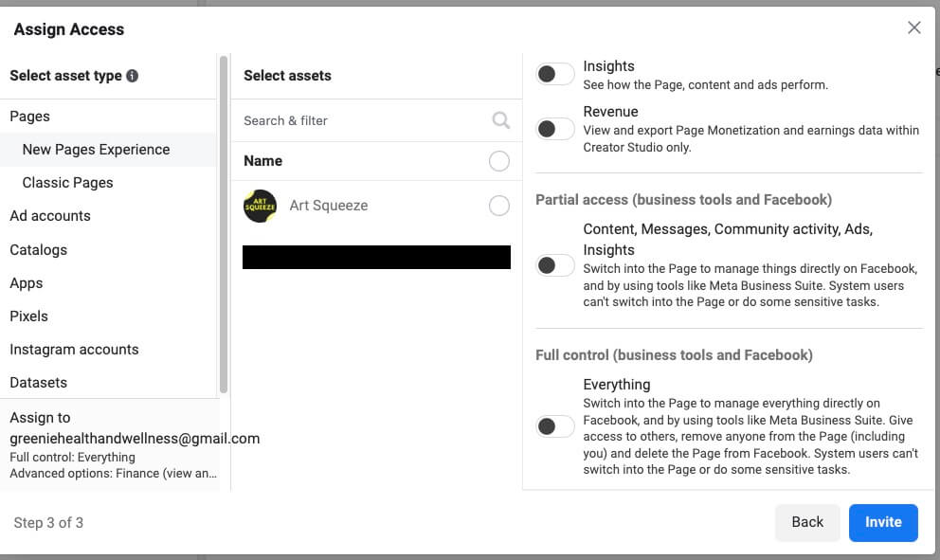Click the search magnifier icon
Viewport: 940px width, 560px height.
click(500, 120)
